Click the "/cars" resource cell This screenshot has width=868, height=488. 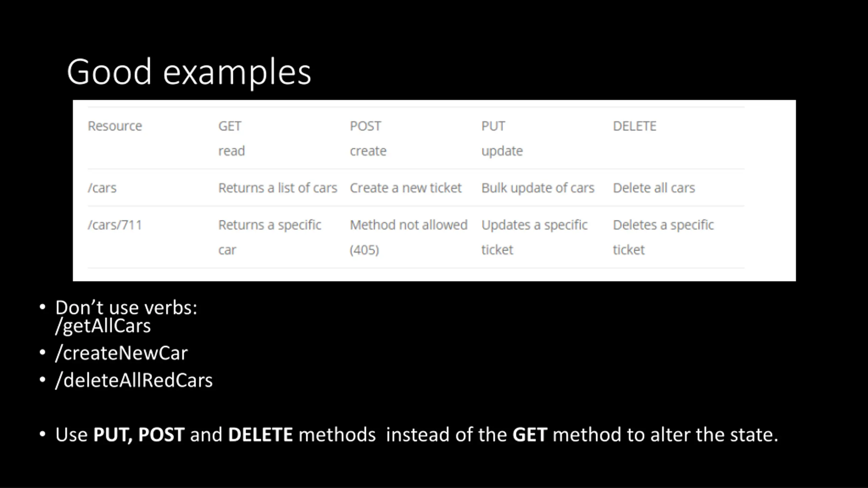tap(102, 188)
